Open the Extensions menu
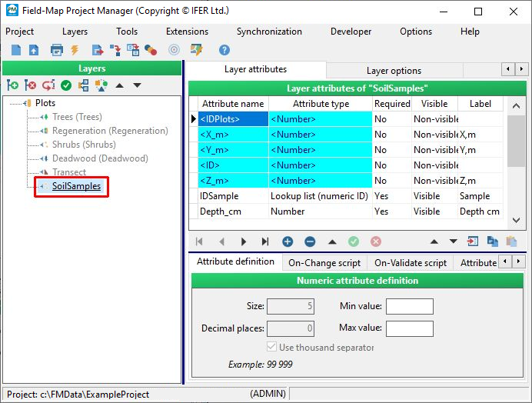532x403 pixels. (187, 32)
